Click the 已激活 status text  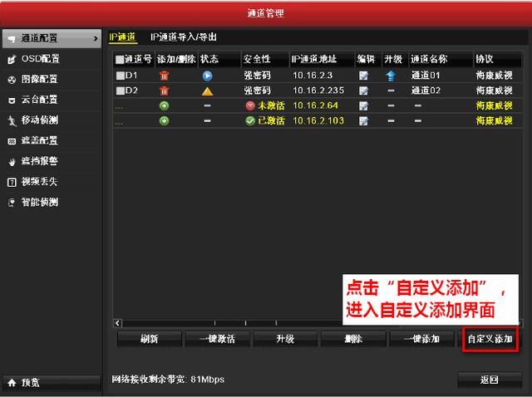[271, 120]
